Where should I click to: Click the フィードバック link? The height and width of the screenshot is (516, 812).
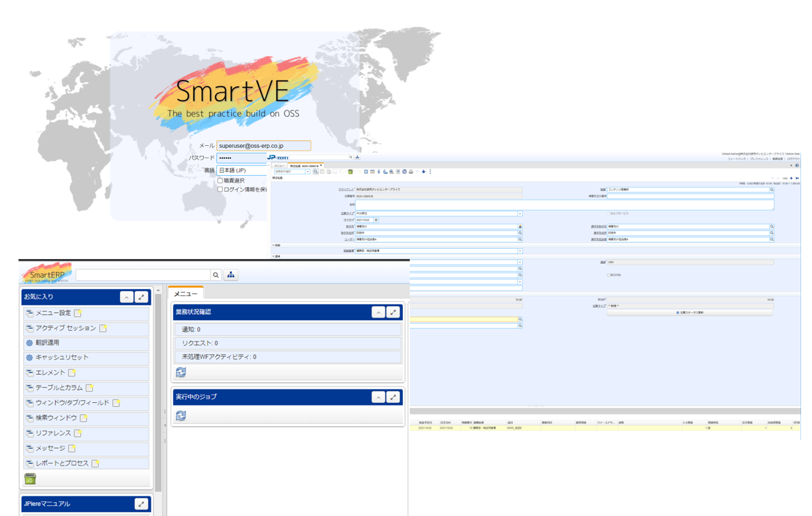(x=737, y=159)
